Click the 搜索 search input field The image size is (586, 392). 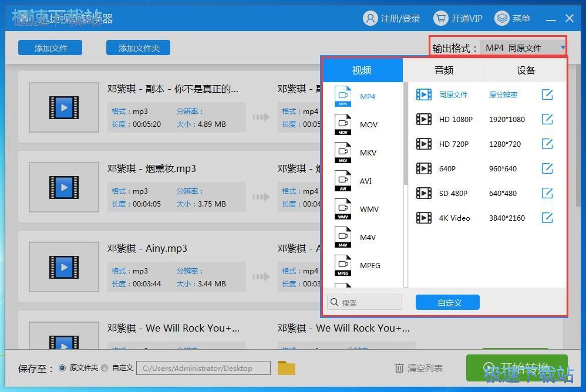coord(364,302)
